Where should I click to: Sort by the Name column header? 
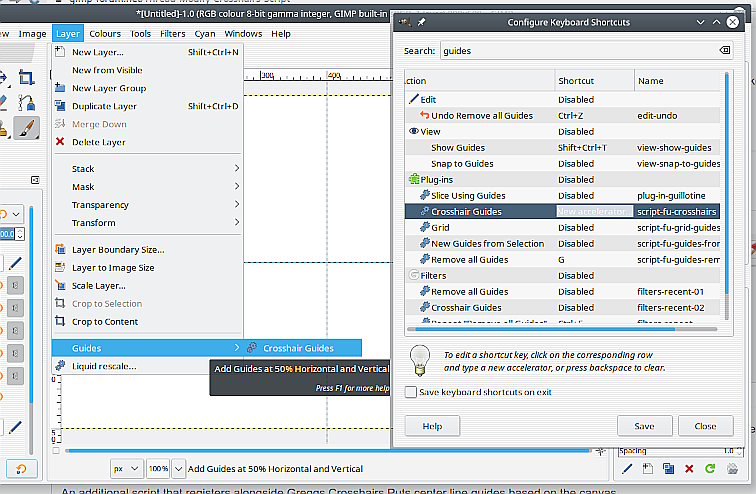click(677, 80)
